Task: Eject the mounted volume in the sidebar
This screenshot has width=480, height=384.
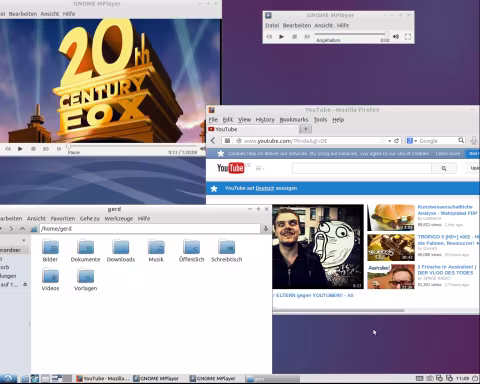Action: pyautogui.click(x=25, y=285)
